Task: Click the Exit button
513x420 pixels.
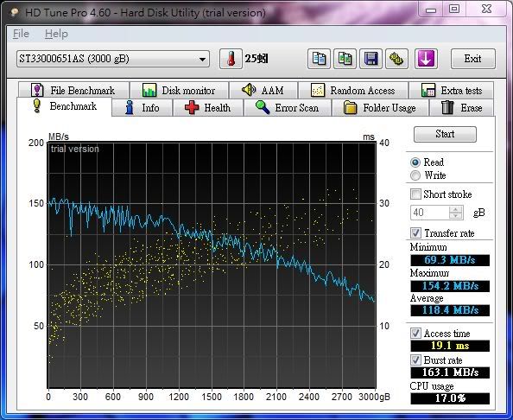Action: pyautogui.click(x=473, y=59)
